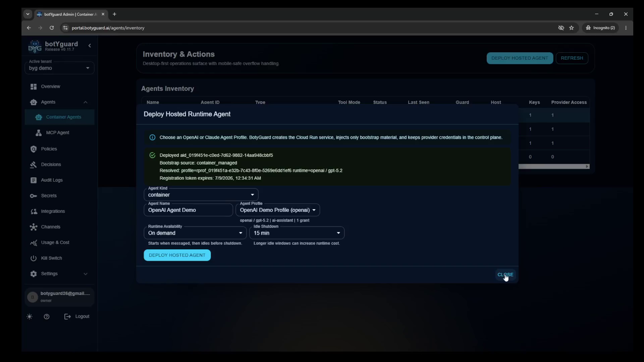Image resolution: width=644 pixels, height=362 pixels.
Task: Open the Overview menu item
Action: tap(59, 86)
